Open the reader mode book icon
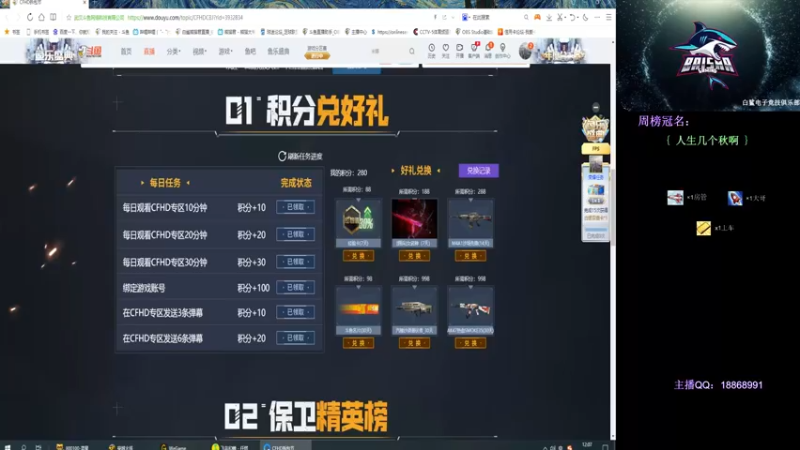800x450 pixels. click(53, 17)
